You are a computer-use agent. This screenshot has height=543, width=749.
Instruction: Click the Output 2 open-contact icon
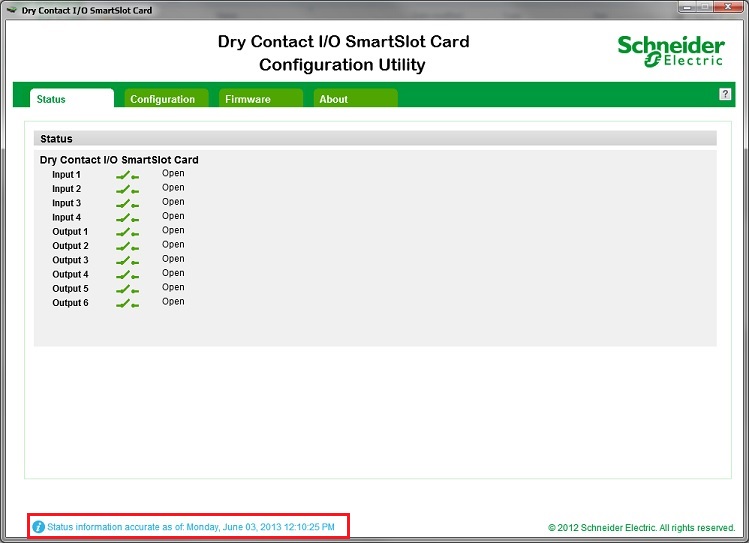(x=128, y=247)
